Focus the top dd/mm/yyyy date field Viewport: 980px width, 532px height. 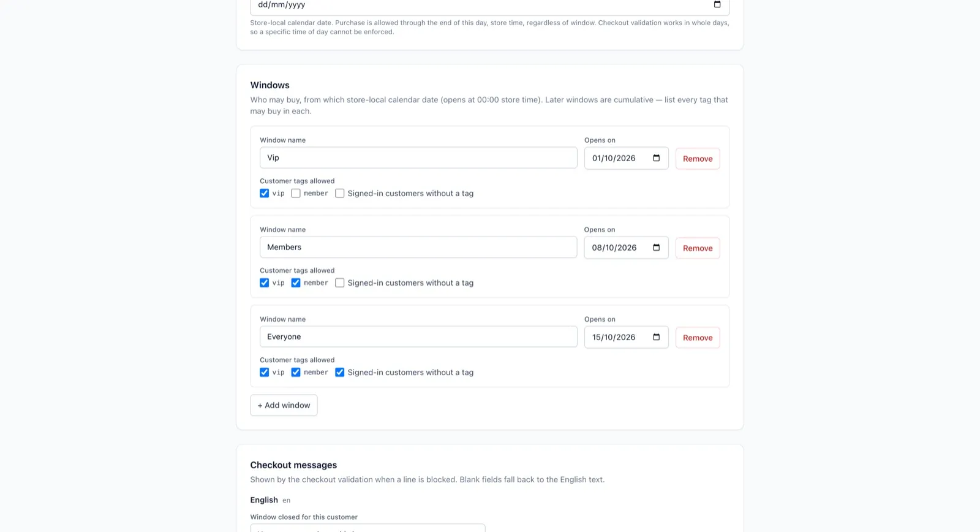click(x=489, y=6)
